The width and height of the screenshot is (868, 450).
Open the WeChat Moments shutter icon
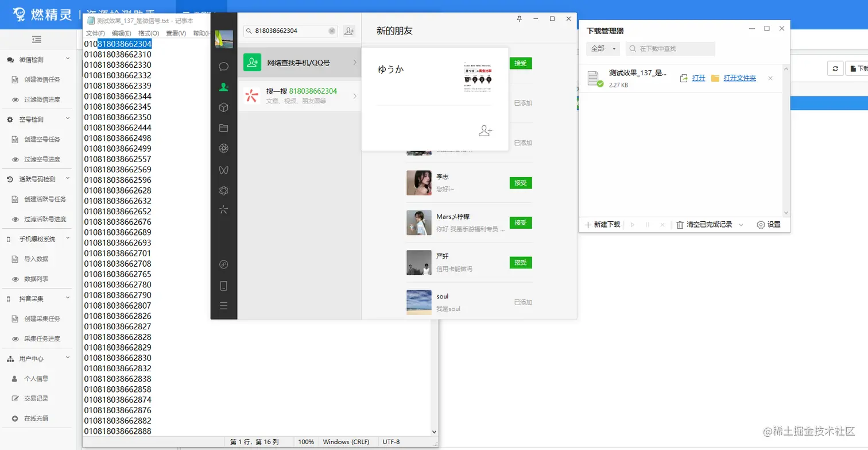224,149
